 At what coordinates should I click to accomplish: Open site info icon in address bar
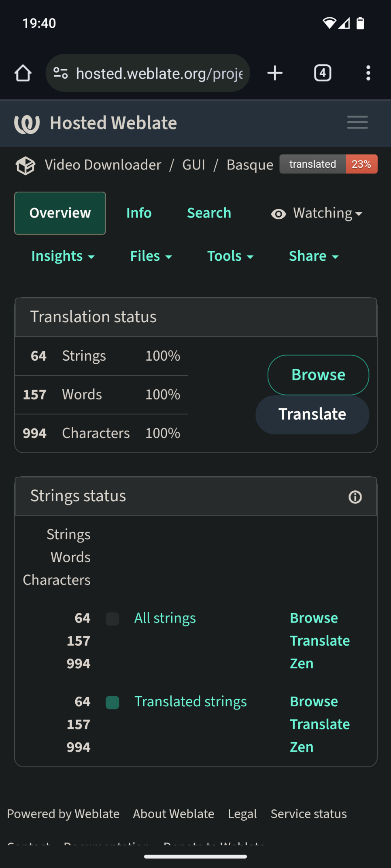click(x=61, y=73)
